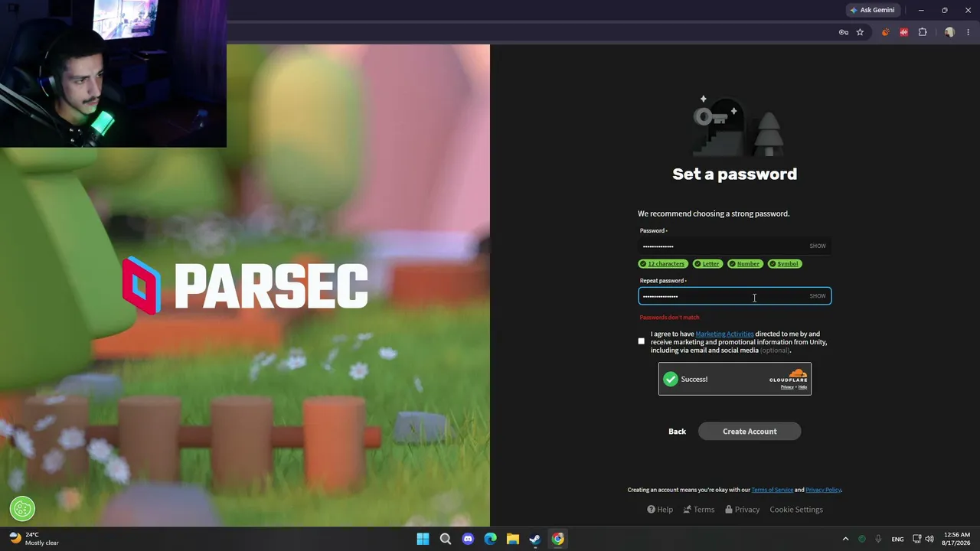Click the "Set a password" heading
Image resolution: width=980 pixels, height=551 pixels.
[735, 174]
